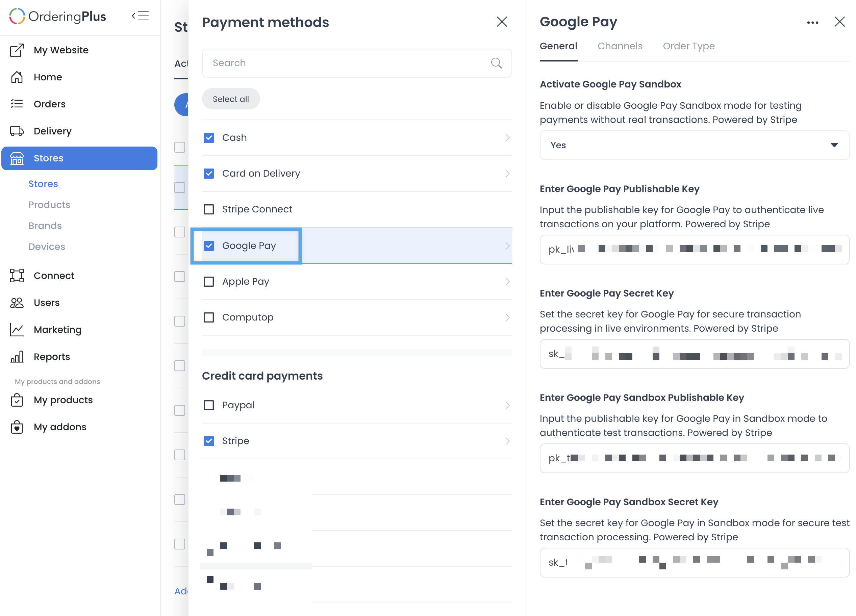Switch to the General tab
This screenshot has width=856, height=616.
558,46
